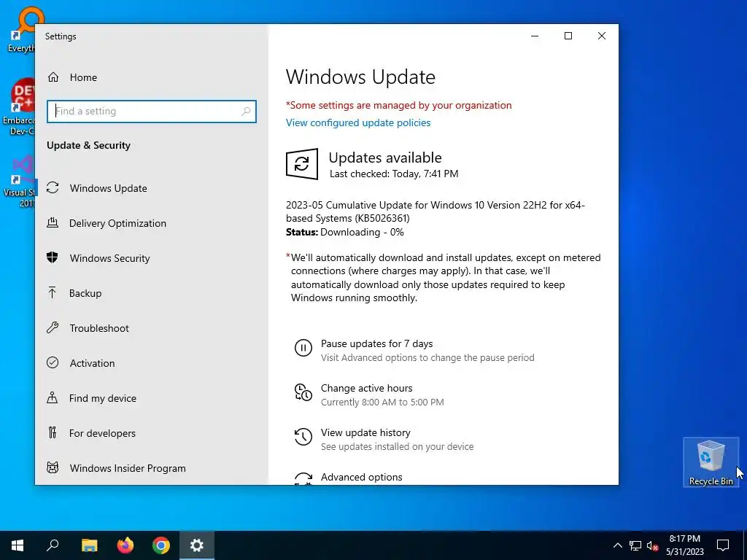Image resolution: width=747 pixels, height=560 pixels.
Task: Focus the Find a setting search box
Action: pyautogui.click(x=152, y=112)
